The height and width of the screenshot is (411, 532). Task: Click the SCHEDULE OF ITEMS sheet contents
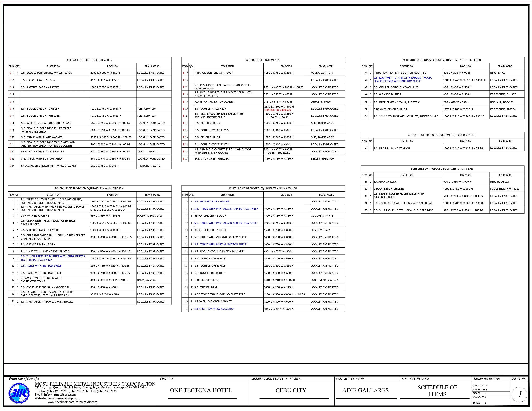(437, 391)
